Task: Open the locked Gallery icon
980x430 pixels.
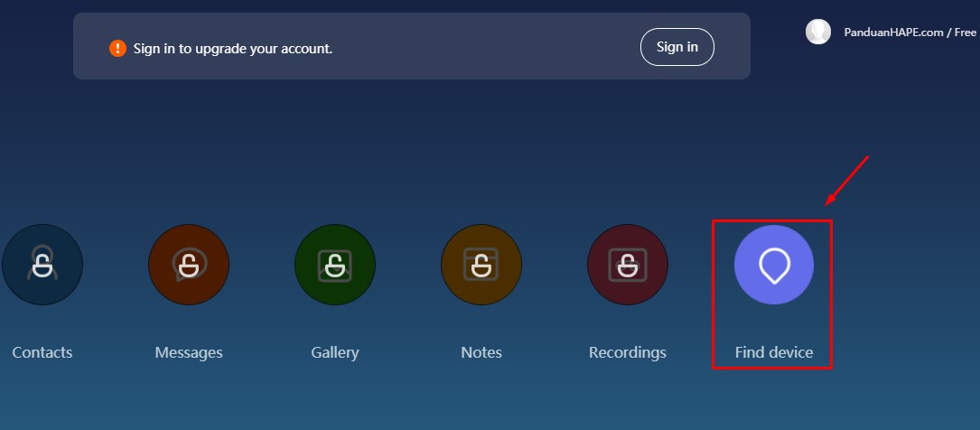Action: [335, 265]
